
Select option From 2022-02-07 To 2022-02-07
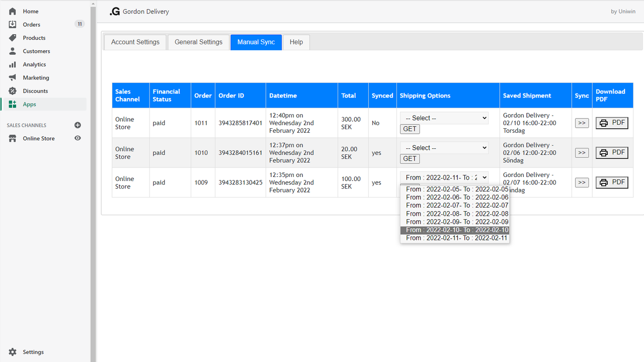coord(455,205)
